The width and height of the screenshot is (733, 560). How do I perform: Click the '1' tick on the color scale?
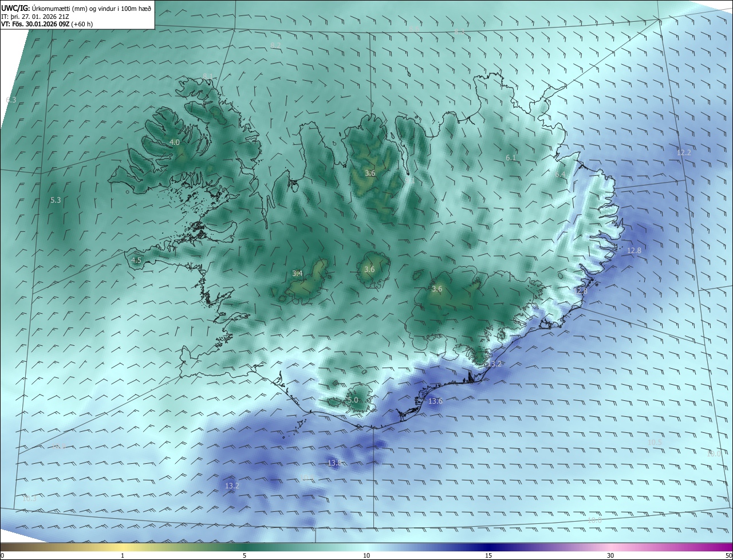(x=123, y=555)
